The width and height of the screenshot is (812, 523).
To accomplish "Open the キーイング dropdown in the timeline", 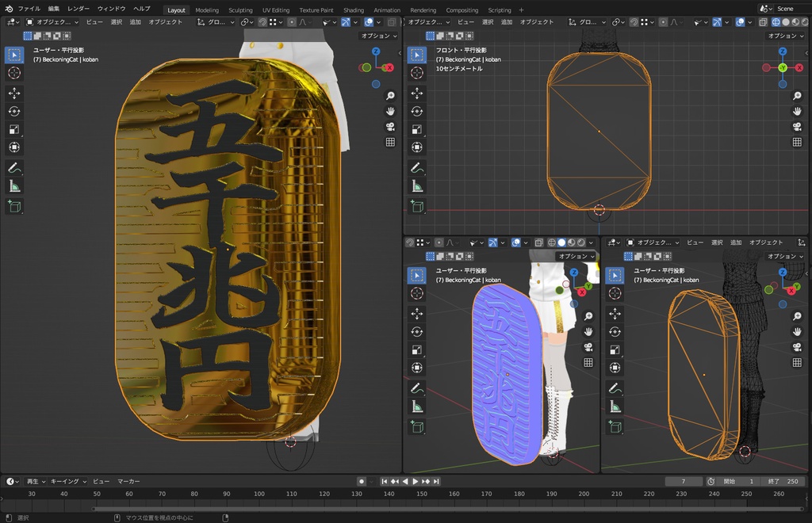I will click(x=68, y=481).
